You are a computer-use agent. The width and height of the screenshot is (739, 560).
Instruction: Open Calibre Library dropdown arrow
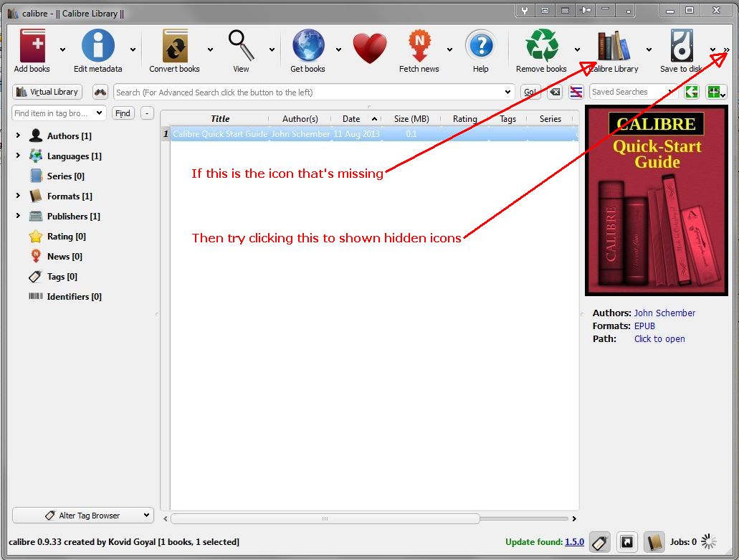[x=649, y=49]
